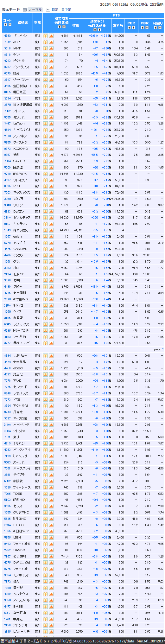Screen dimensions: 165x644
Task: Open chart icon for フロンテオ row
Action: pos(51,625)
